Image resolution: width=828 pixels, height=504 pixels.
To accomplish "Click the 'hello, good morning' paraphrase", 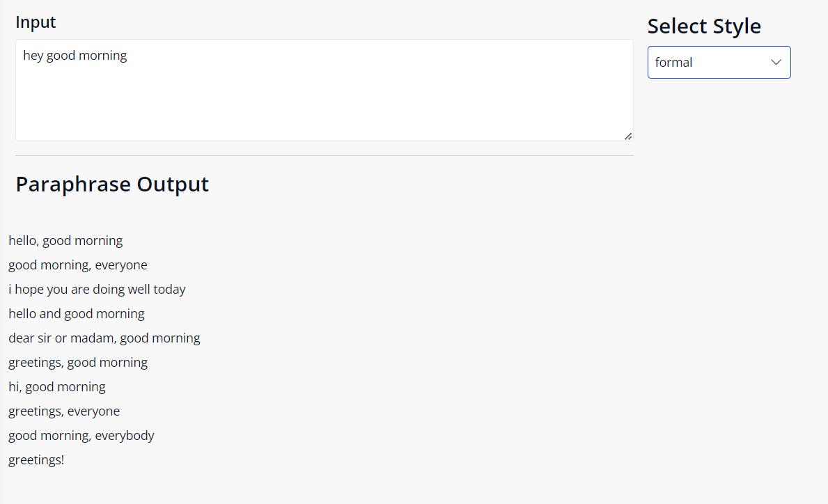I will click(x=65, y=241).
